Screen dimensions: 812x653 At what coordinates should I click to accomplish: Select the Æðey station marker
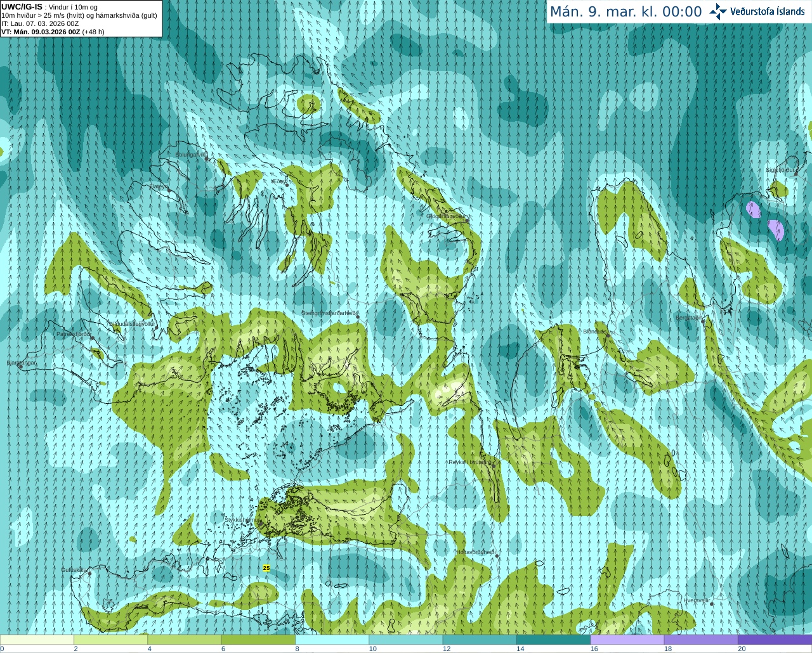click(x=287, y=184)
